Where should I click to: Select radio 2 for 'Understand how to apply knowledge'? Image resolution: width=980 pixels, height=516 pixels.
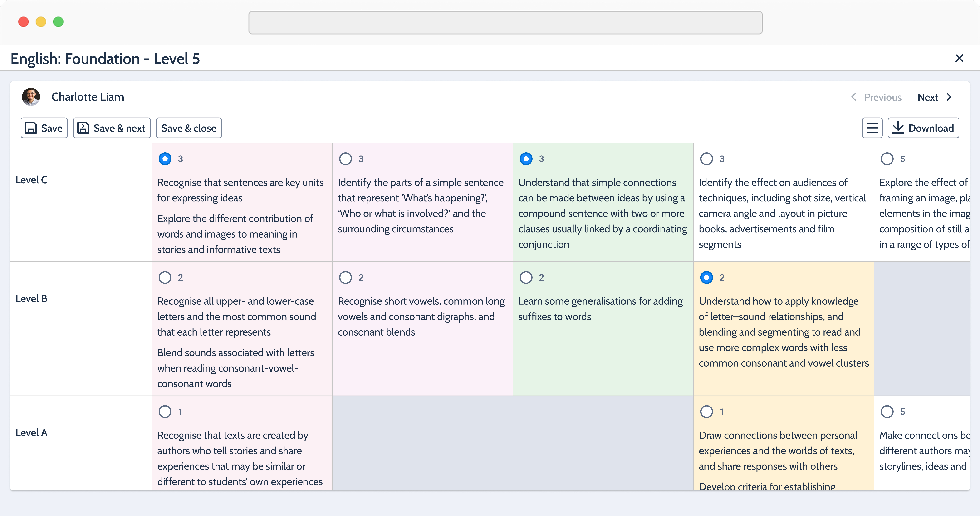(706, 277)
